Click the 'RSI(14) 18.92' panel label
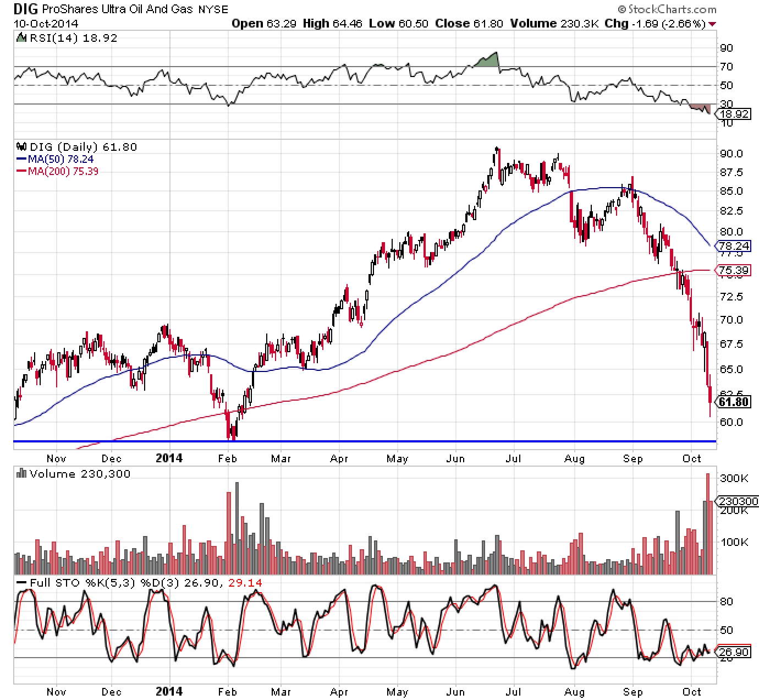Viewport: 759px width, 700px height. pyautogui.click(x=73, y=38)
